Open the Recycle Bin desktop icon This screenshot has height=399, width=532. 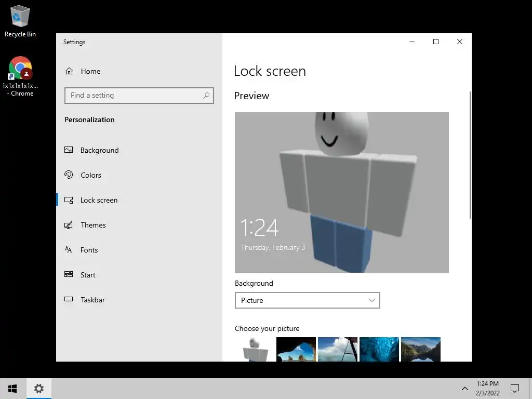(20, 21)
